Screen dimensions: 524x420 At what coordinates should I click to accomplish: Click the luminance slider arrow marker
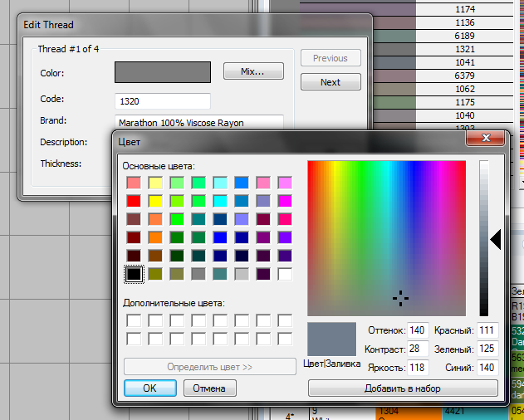495,240
